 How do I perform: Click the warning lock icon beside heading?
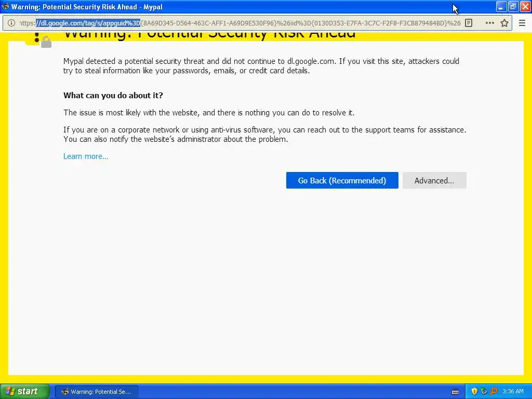tap(38, 39)
